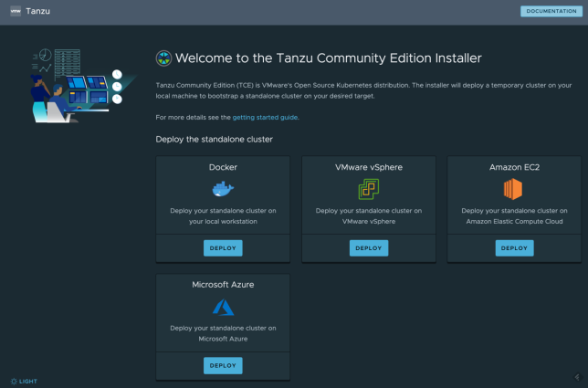Image resolution: width=588 pixels, height=388 pixels.
Task: Click the Welcome installer heading text
Action: coord(328,58)
